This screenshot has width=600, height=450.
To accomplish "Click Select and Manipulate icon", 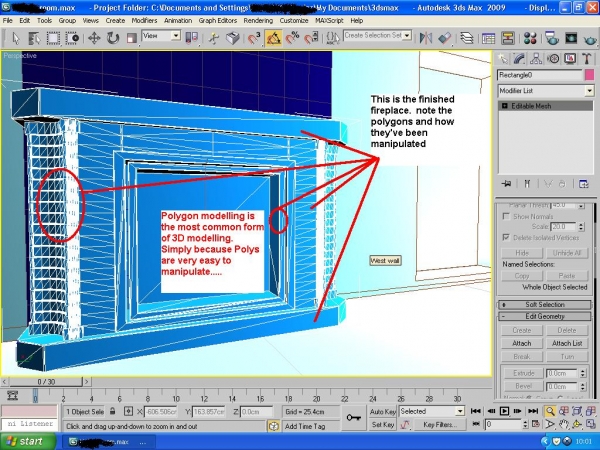I will pos(214,38).
